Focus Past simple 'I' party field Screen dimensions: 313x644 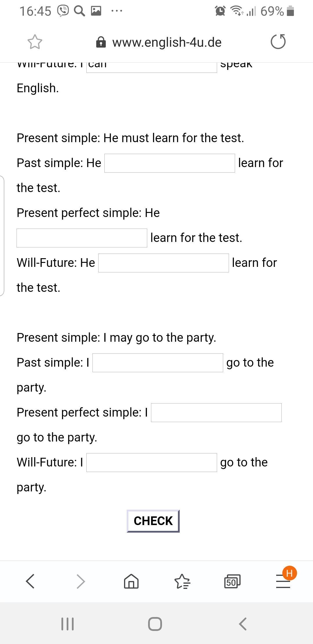coord(158,363)
